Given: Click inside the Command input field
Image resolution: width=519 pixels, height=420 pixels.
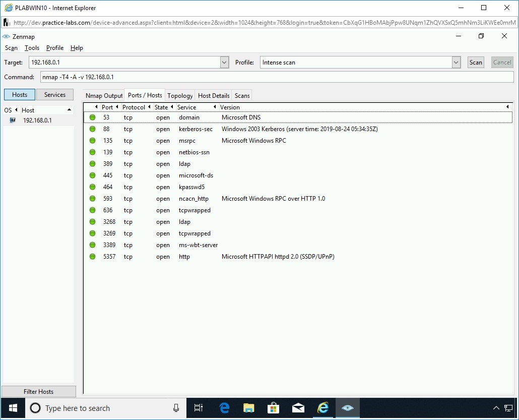Looking at the screenshot, I should [202, 77].
